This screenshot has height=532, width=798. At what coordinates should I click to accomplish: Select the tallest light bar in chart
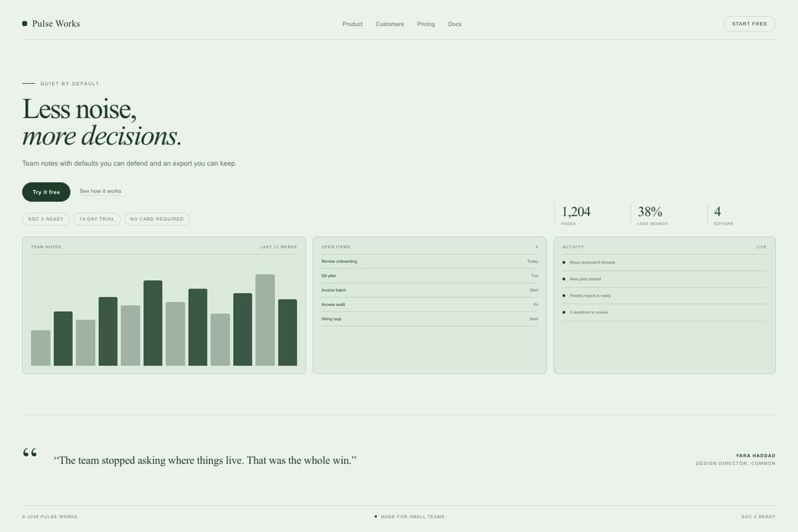[265, 320]
